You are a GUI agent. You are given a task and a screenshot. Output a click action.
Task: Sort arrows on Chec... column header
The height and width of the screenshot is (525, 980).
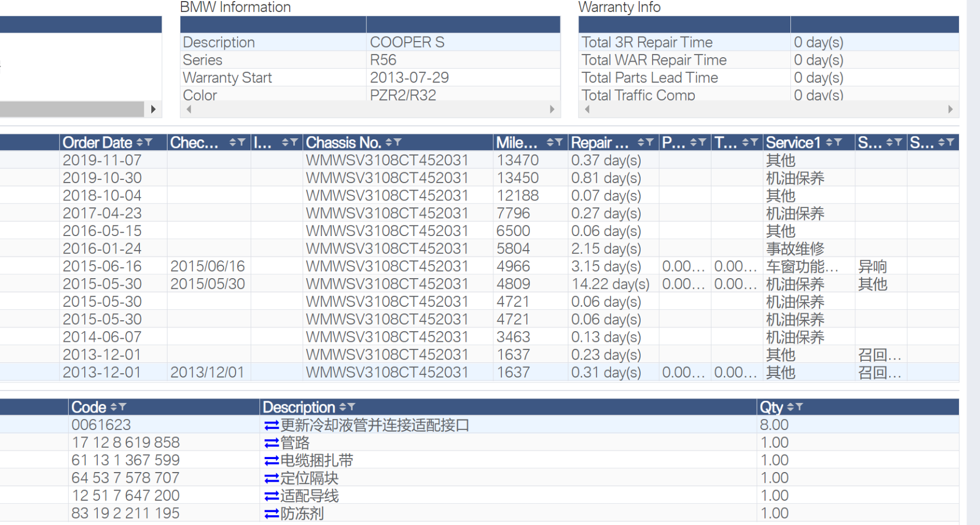point(233,143)
